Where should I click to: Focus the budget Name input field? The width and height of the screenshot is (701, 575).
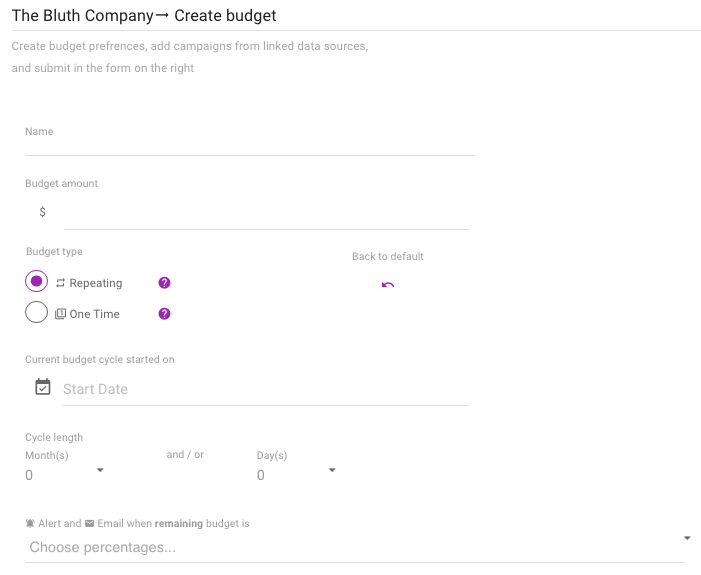click(x=249, y=145)
